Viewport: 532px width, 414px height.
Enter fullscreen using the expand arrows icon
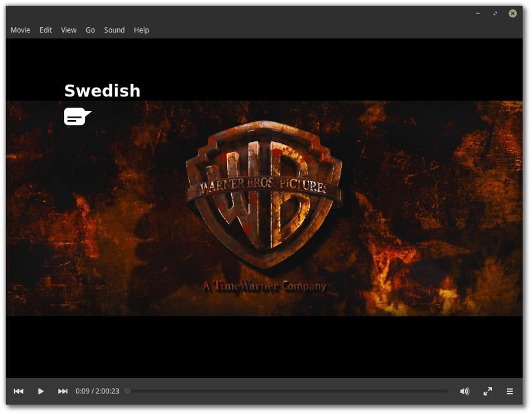click(x=487, y=391)
